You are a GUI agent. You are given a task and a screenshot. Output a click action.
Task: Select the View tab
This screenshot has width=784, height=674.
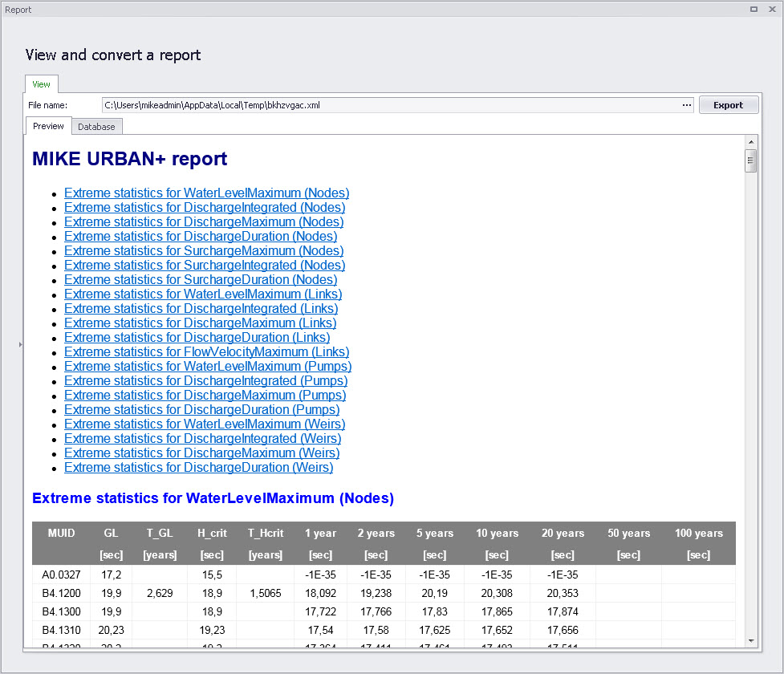(41, 84)
